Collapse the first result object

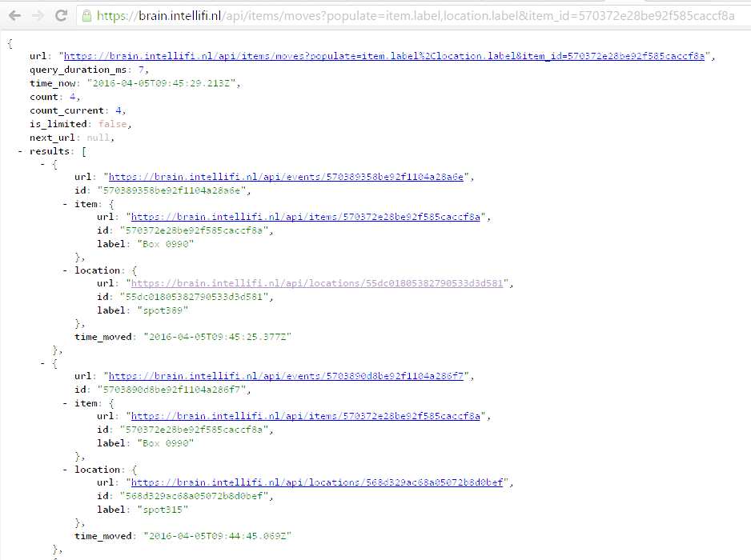42,164
